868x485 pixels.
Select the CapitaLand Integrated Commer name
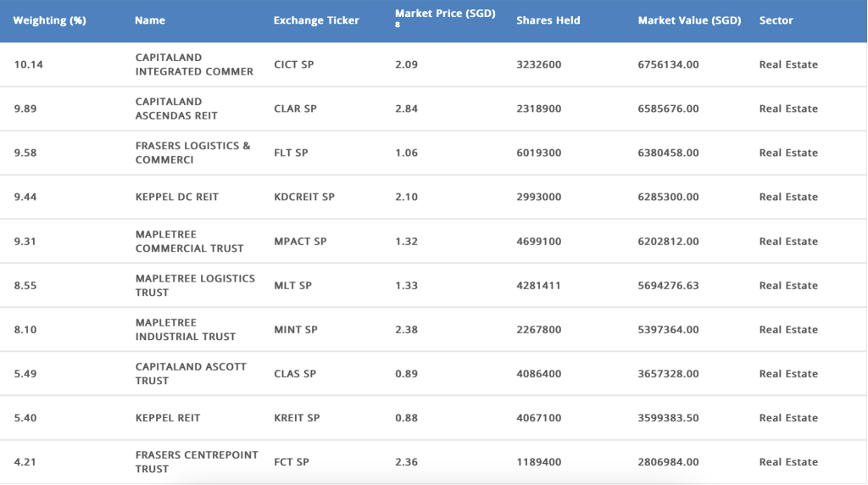click(x=194, y=64)
